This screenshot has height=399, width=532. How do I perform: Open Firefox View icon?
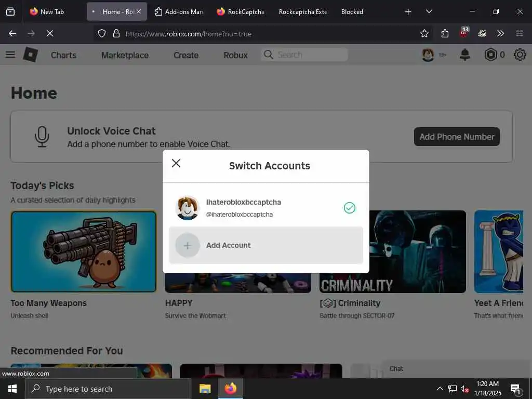[10, 11]
